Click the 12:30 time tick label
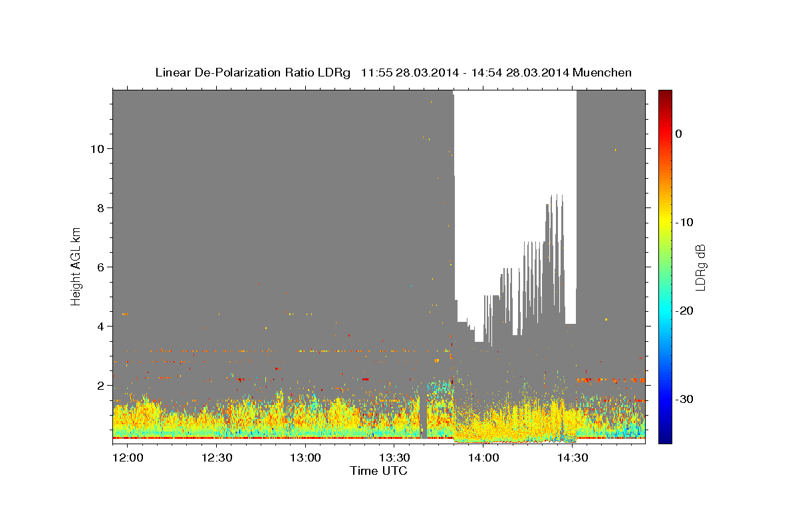 [x=216, y=458]
